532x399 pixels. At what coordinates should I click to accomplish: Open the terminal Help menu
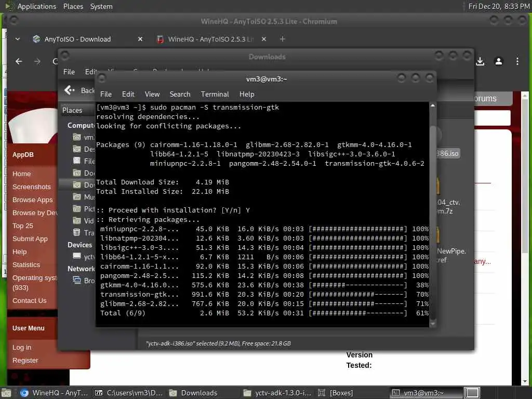tap(247, 95)
